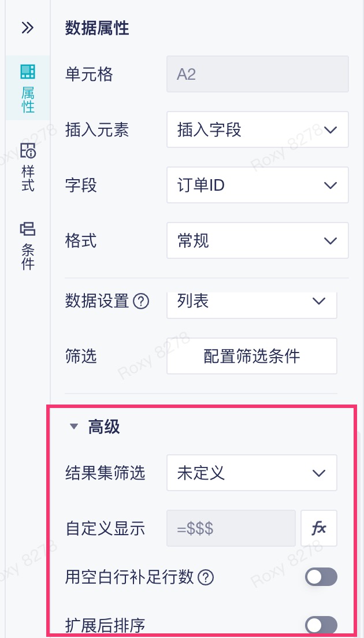Click the 自定义显示 input field
This screenshot has width=364, height=638.
coord(231,528)
